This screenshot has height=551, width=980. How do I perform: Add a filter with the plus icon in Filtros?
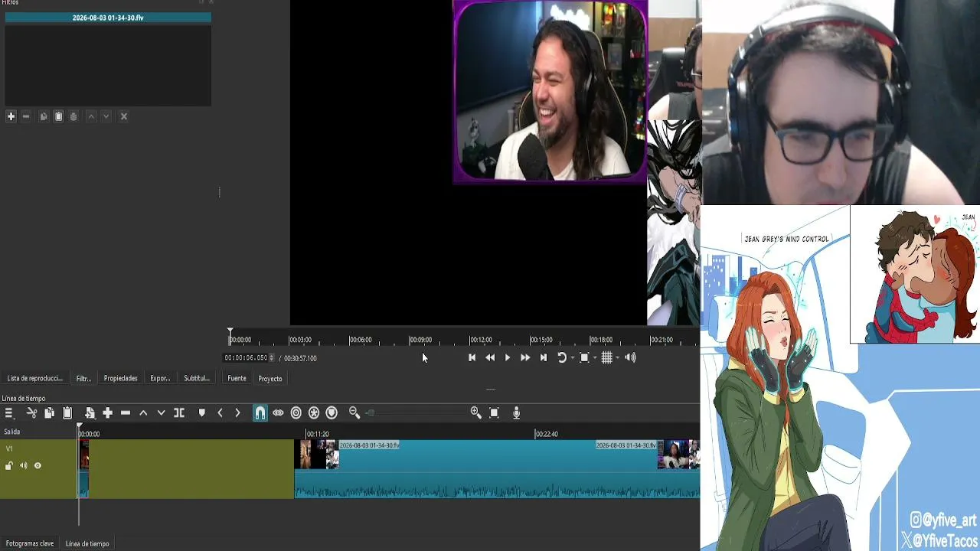11,116
